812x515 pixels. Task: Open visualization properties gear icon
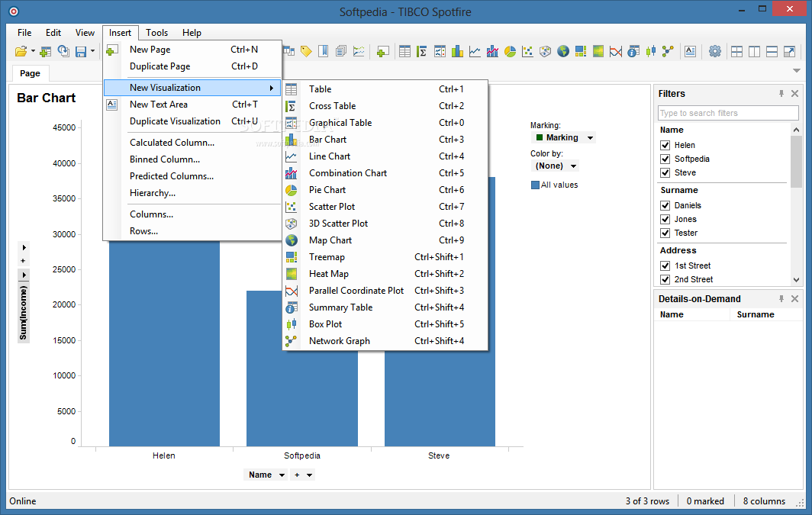(715, 51)
